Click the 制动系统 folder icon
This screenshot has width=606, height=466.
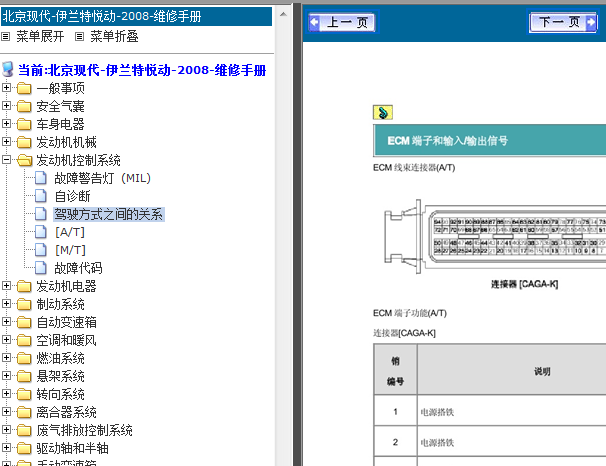pos(24,304)
